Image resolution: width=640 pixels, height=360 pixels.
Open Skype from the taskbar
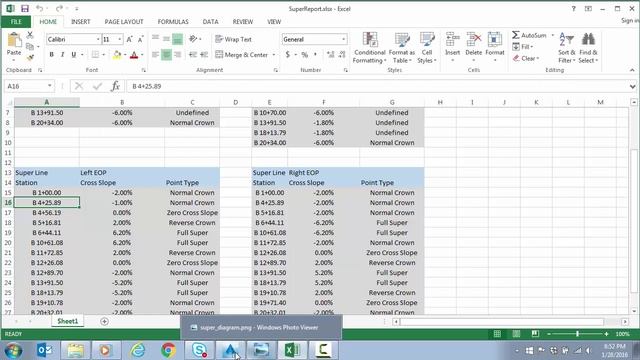point(199,350)
